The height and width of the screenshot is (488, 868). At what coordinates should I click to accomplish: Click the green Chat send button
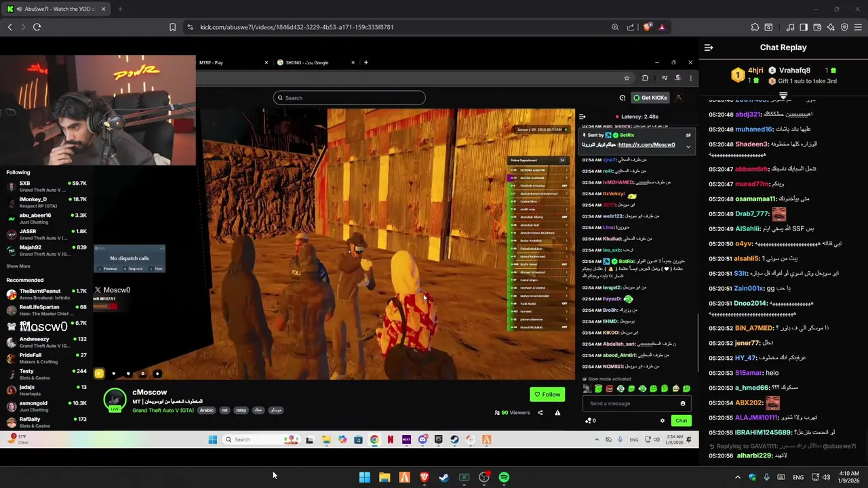coord(681,420)
